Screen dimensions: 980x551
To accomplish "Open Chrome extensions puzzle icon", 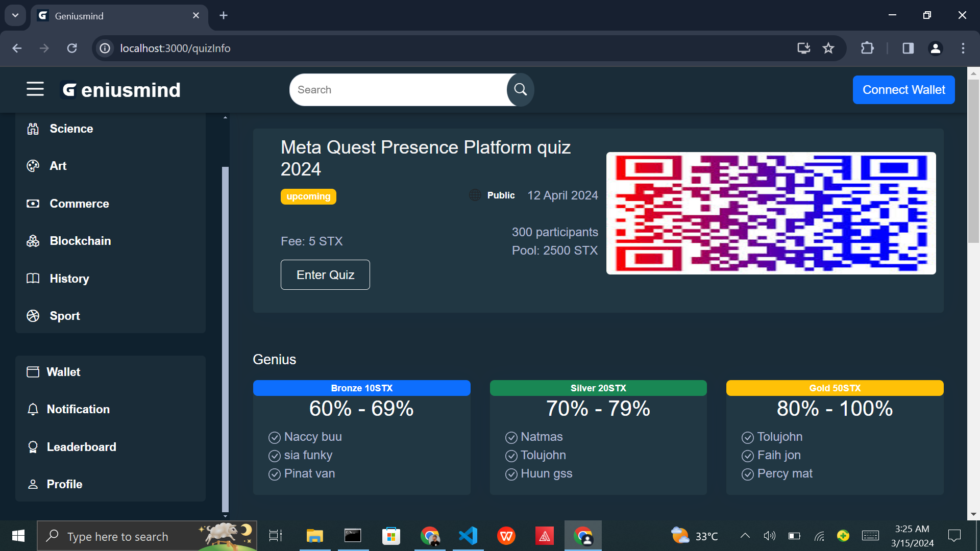I will 867,48.
